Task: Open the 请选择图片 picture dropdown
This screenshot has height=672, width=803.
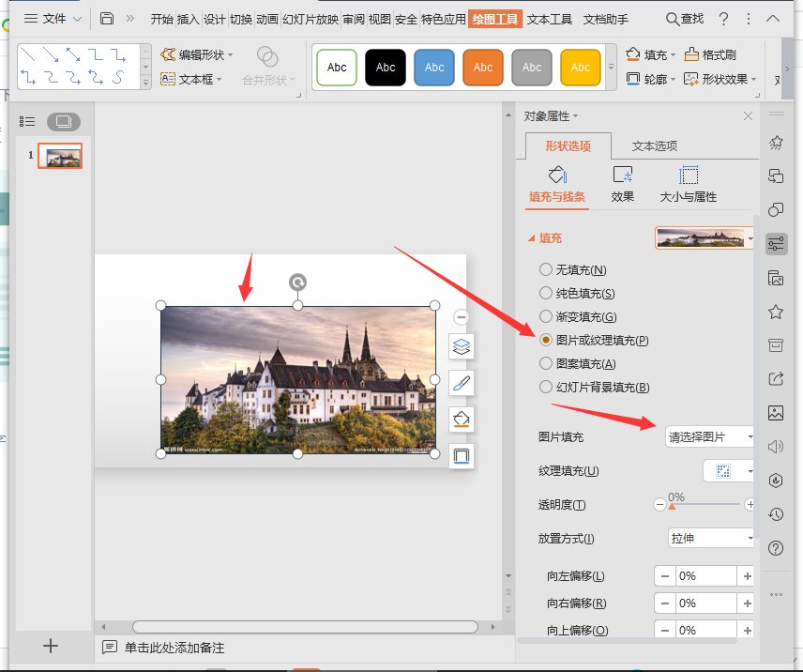Action: (710, 436)
